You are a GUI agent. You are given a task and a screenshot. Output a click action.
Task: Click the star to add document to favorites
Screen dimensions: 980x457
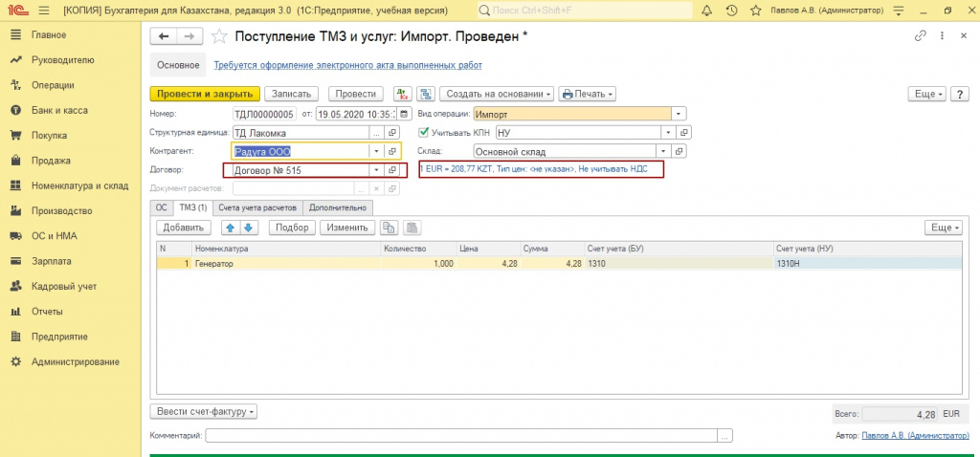pos(219,36)
